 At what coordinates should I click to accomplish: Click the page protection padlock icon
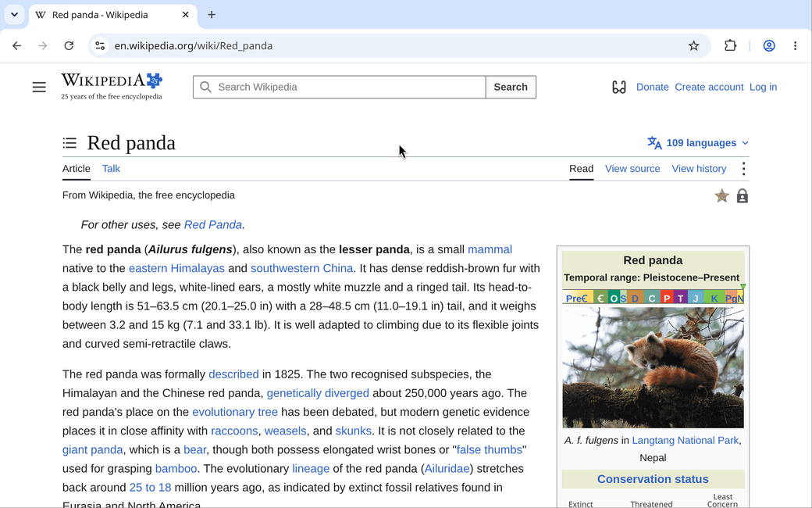pyautogui.click(x=742, y=196)
